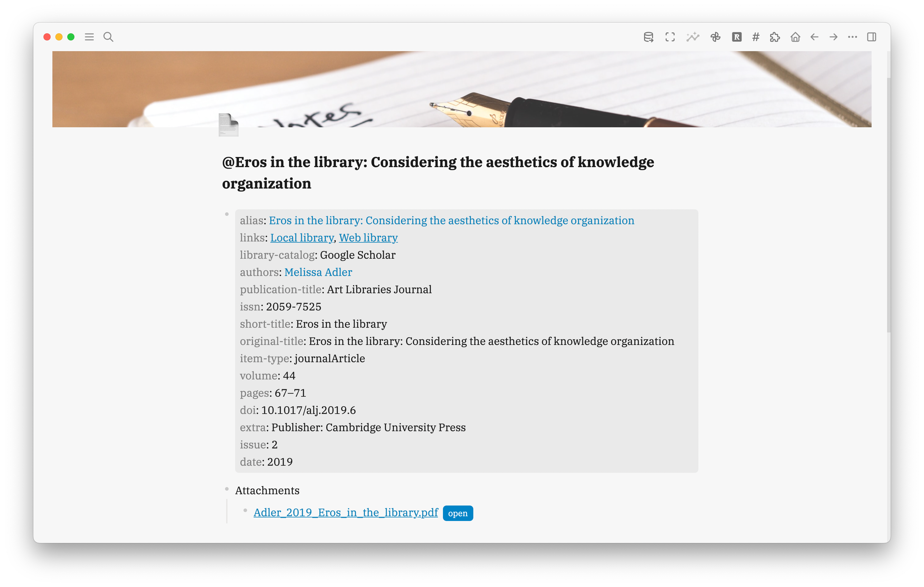Toggle the right sidebar panel
Viewport: 924px width, 587px height.
871,37
